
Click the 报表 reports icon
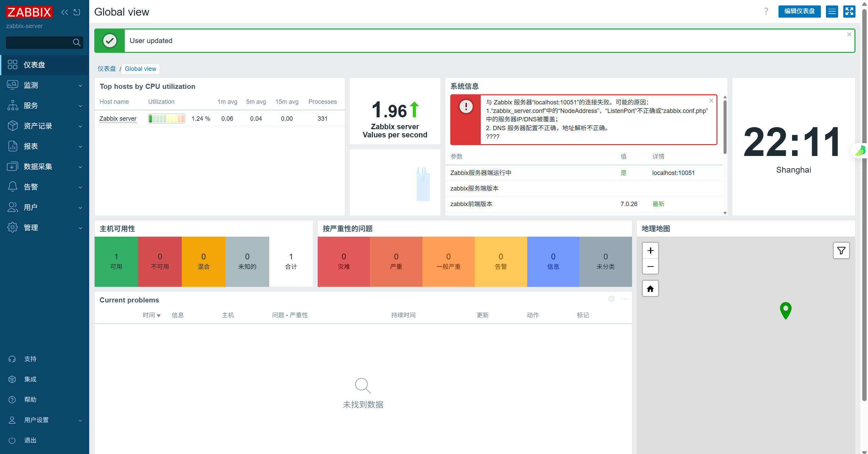[13, 146]
